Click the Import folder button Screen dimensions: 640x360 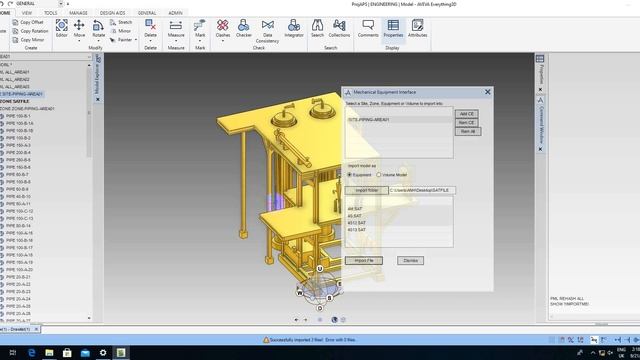click(x=367, y=190)
